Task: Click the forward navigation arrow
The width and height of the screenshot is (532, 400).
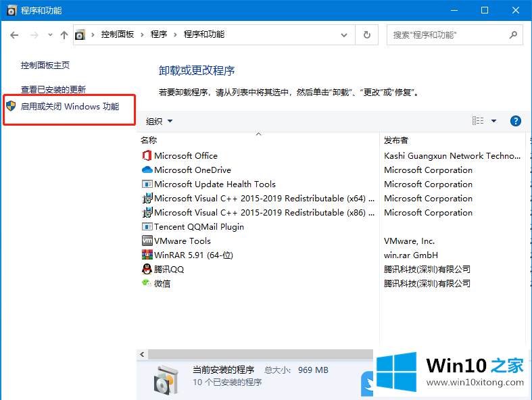Action: point(34,35)
